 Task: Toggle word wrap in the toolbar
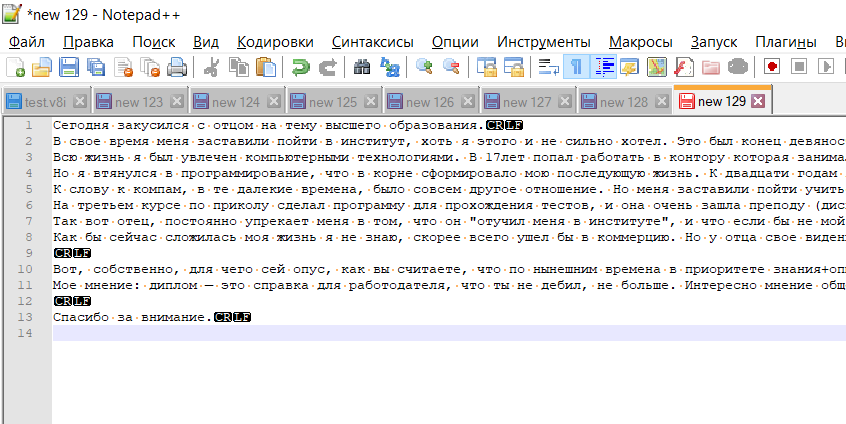pos(549,67)
